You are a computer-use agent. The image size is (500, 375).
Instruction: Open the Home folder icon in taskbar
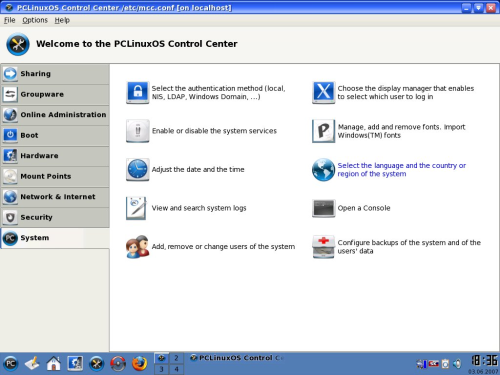(53, 363)
